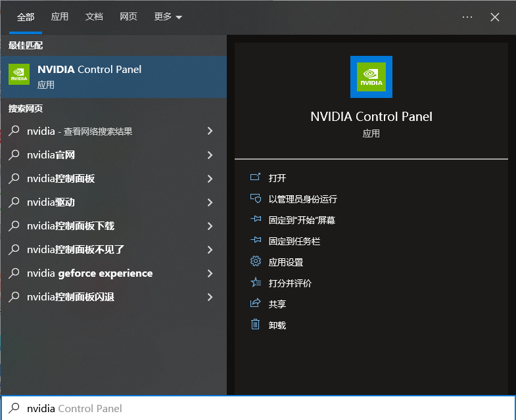Screen dimensions: 516x420
Task: Choose 打分并评价 option
Action: point(290,283)
